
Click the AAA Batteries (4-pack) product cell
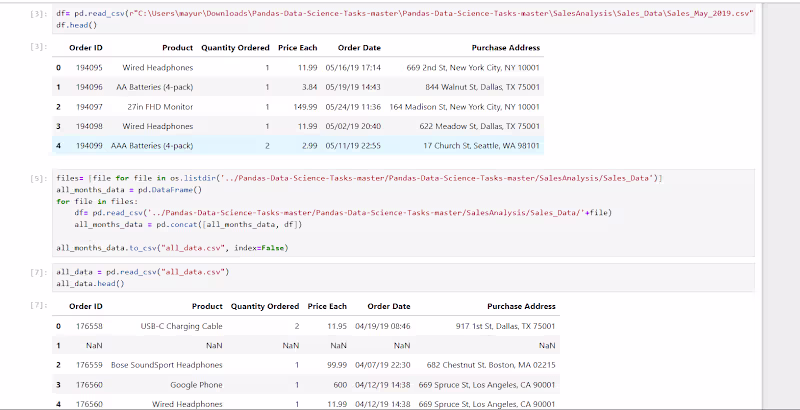click(152, 146)
